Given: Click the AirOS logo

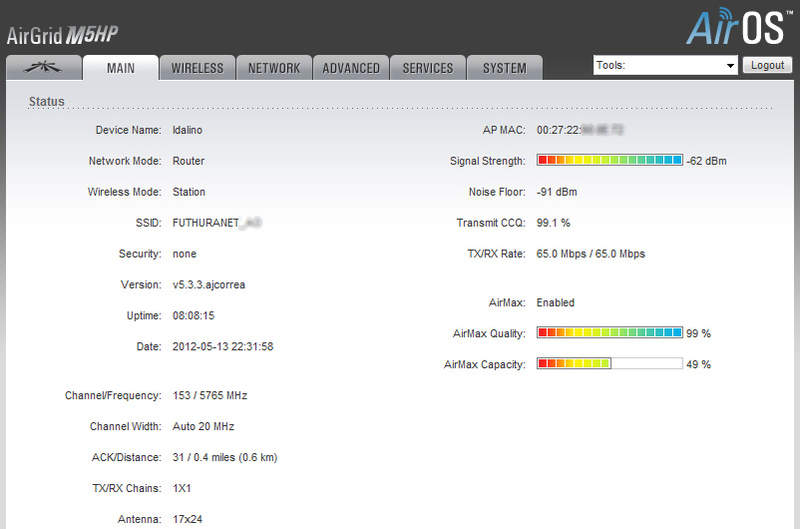Looking at the screenshot, I should (739, 27).
